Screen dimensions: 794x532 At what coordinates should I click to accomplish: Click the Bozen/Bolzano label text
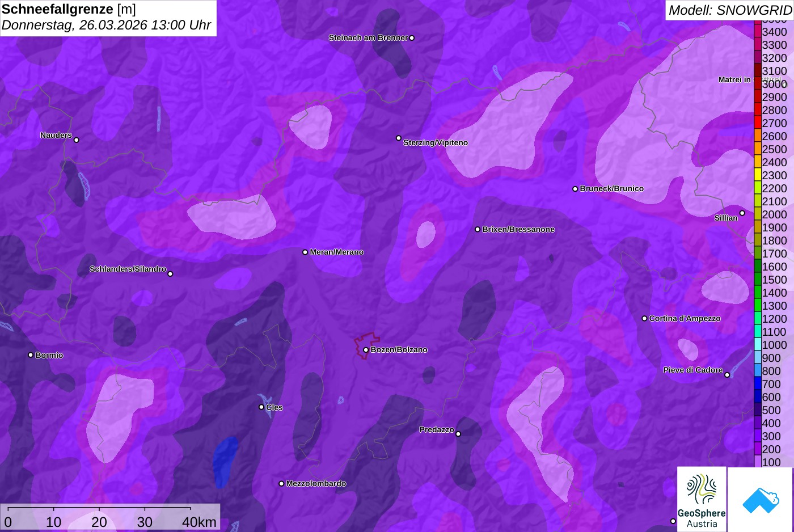(399, 349)
